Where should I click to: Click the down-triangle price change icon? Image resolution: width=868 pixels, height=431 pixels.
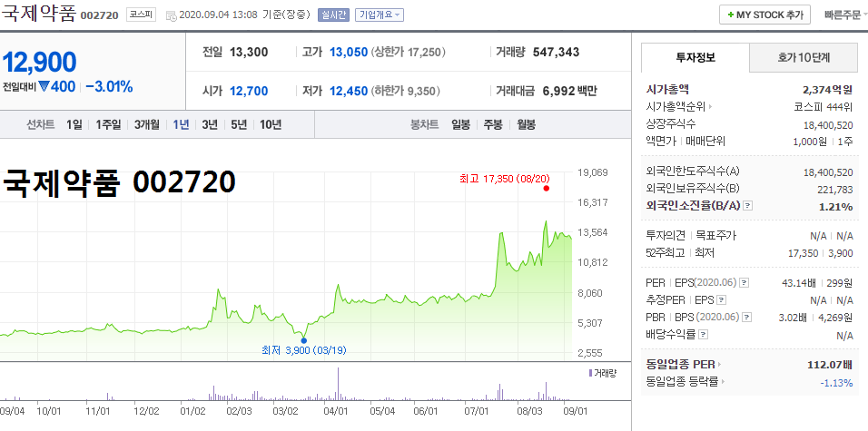45,86
